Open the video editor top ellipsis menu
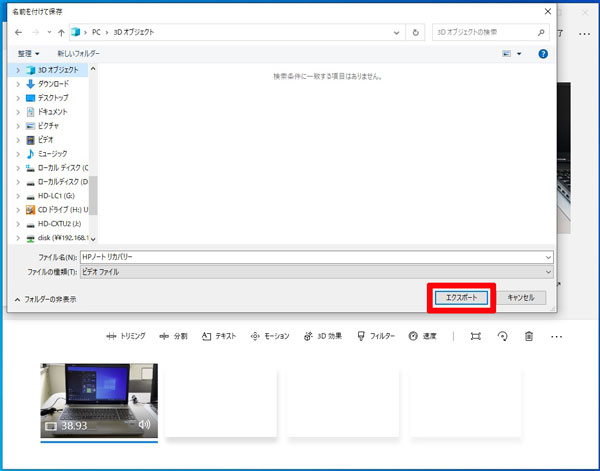This screenshot has height=471, width=600. coord(584,34)
